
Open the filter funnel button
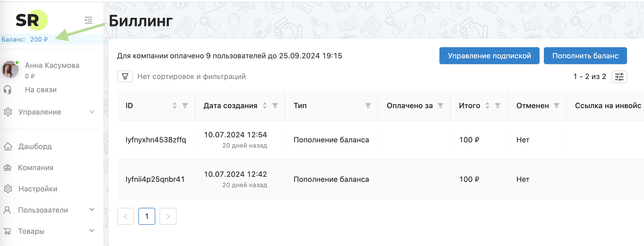(125, 77)
